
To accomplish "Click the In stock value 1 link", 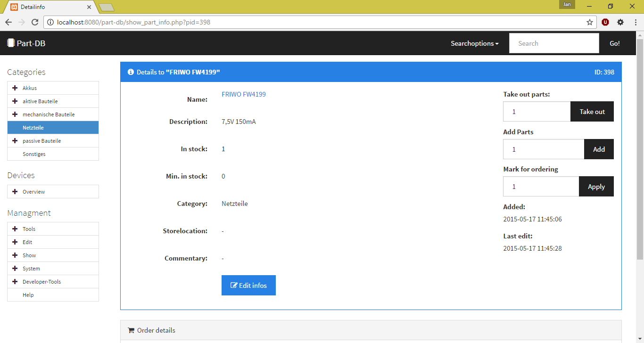I will [223, 149].
